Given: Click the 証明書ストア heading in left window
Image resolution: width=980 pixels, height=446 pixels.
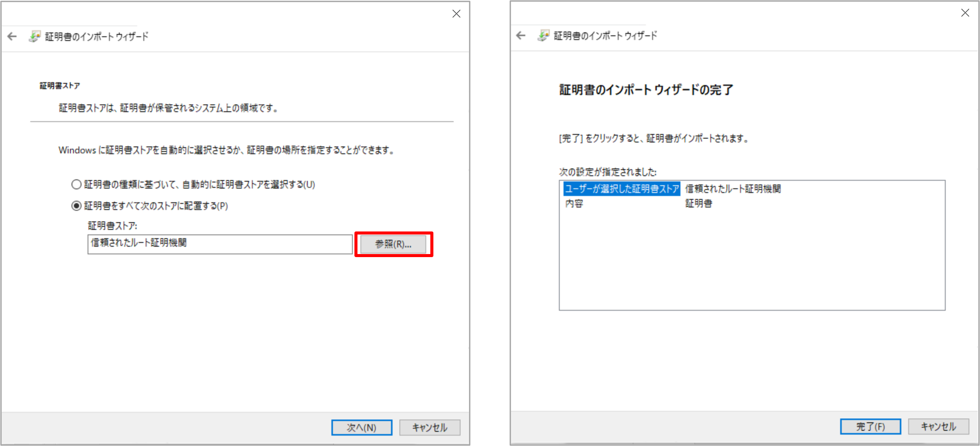Looking at the screenshot, I should 60,86.
